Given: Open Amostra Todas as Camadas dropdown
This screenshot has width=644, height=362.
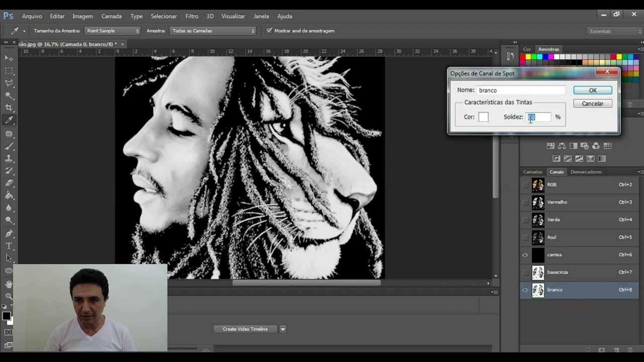Looking at the screenshot, I should pos(213,31).
